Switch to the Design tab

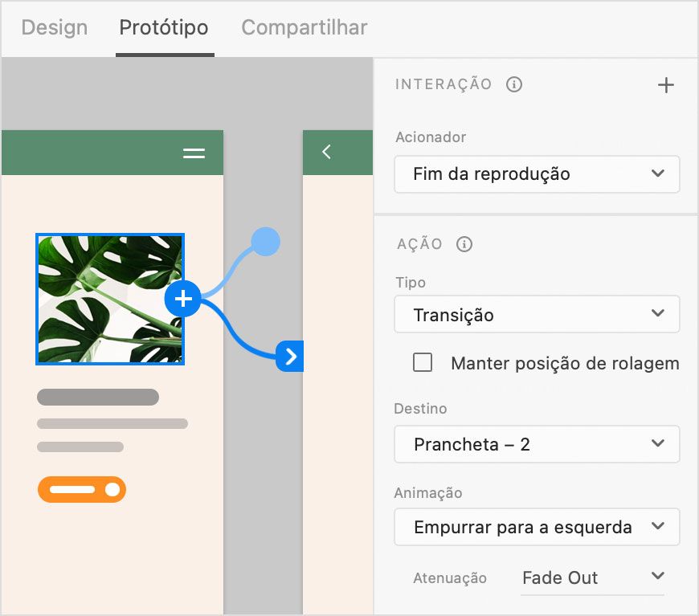pyautogui.click(x=54, y=27)
